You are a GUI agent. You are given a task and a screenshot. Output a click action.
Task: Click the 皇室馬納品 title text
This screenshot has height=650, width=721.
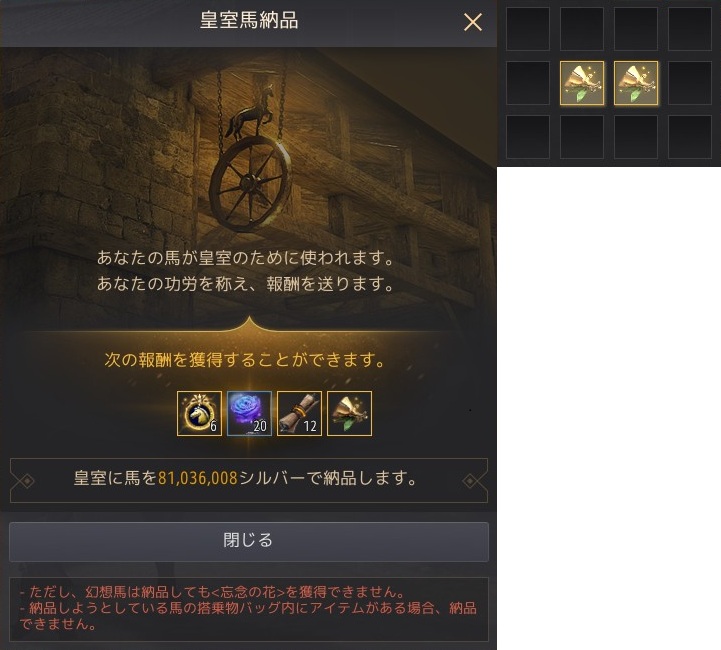pyautogui.click(x=249, y=20)
